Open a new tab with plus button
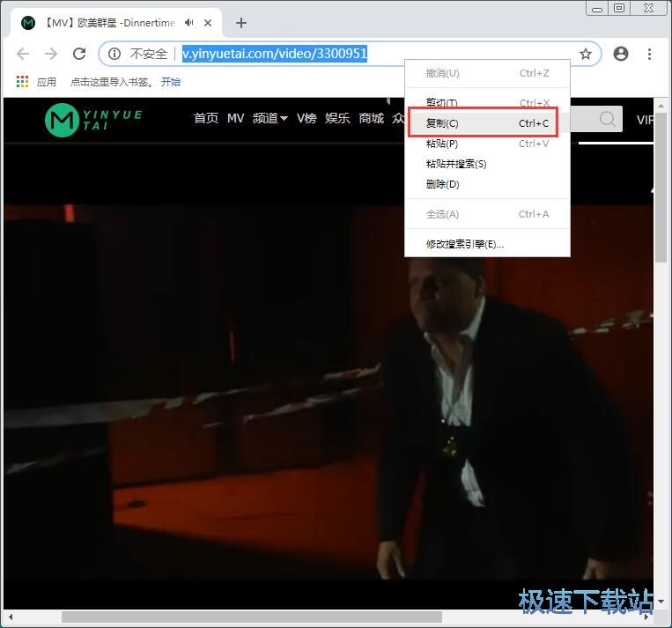This screenshot has height=628, width=672. tap(241, 23)
